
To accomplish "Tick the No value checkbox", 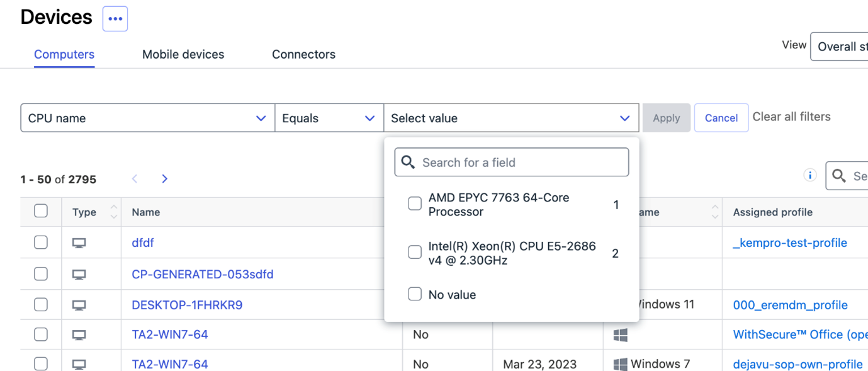I will tap(415, 294).
